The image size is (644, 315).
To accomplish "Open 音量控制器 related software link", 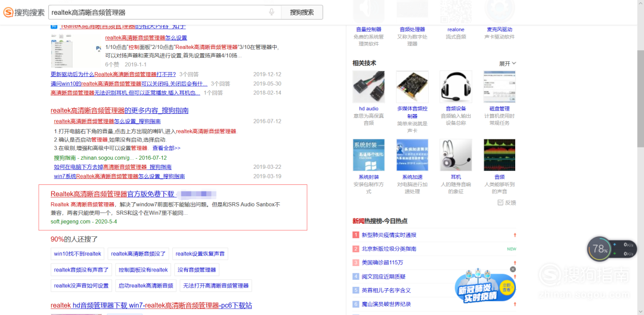I will [369, 30].
